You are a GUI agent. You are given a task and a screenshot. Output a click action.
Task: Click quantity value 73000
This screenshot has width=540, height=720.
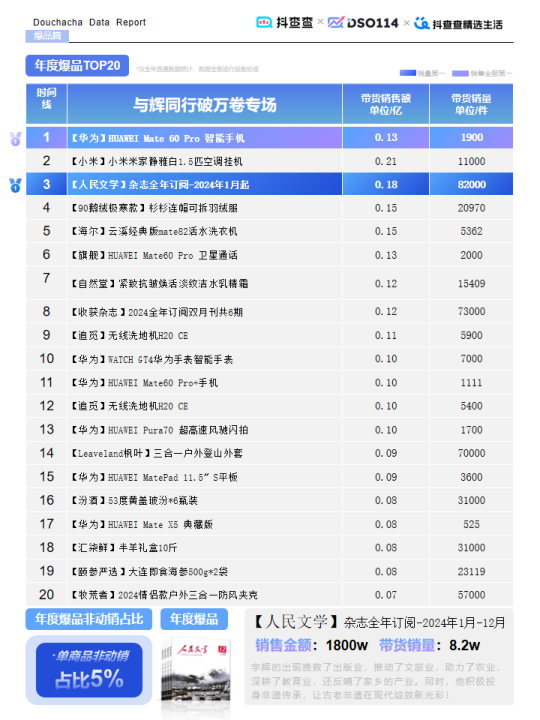[471, 311]
